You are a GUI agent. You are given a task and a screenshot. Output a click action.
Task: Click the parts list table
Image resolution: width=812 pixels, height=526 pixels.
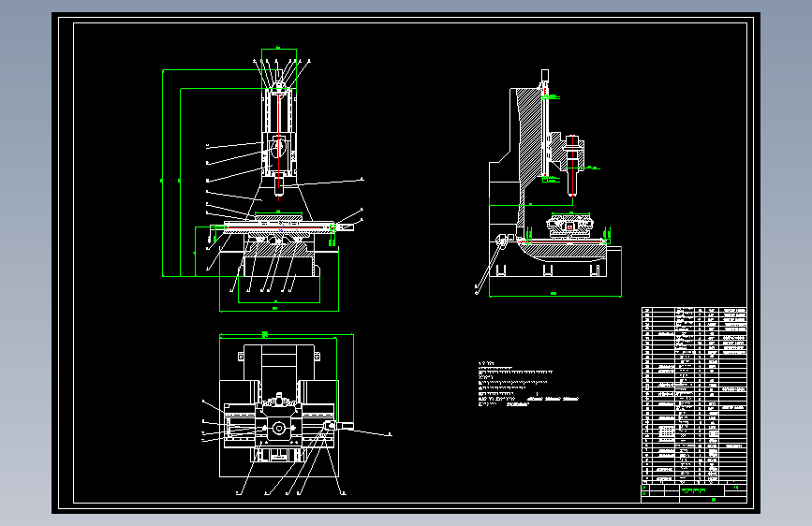[x=694, y=396]
